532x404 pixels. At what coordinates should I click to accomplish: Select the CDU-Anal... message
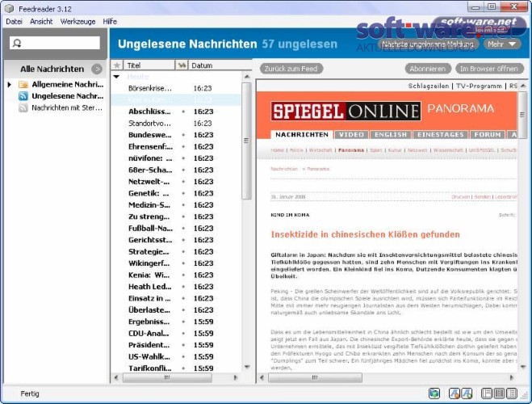176,334
